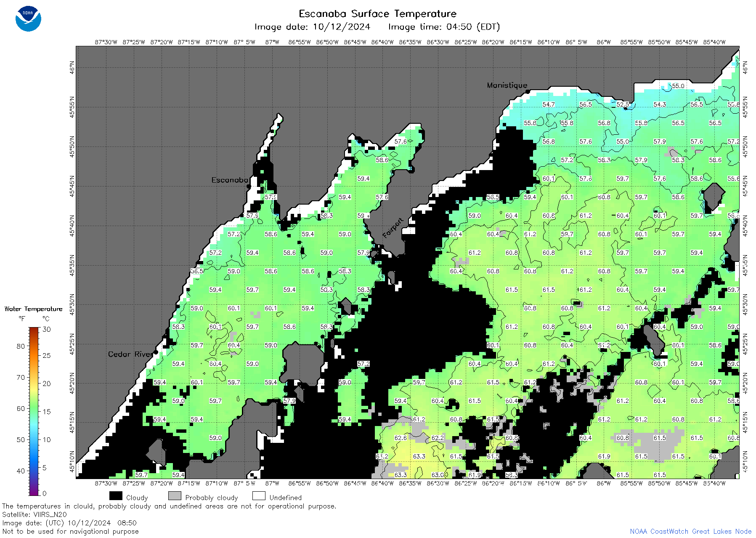Select the Escanaba city label on the map
This screenshot has width=756, height=538.
click(230, 180)
